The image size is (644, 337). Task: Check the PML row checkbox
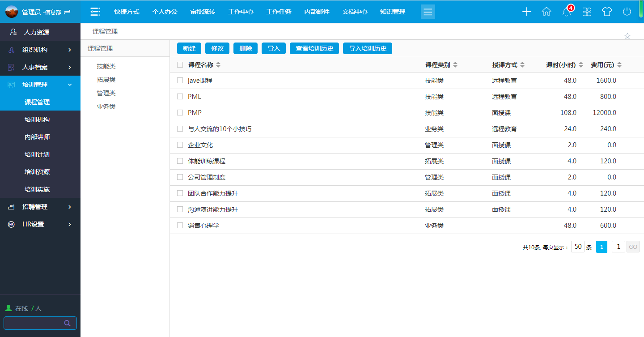pyautogui.click(x=180, y=97)
